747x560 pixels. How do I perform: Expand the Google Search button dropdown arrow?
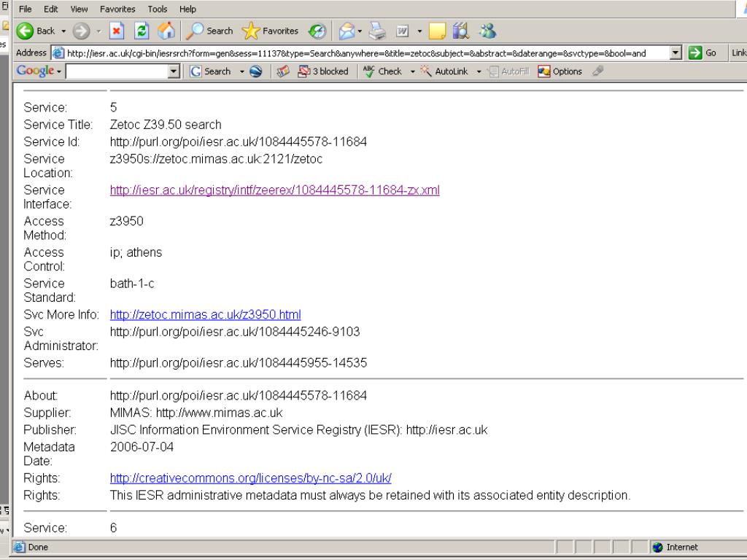pos(242,71)
